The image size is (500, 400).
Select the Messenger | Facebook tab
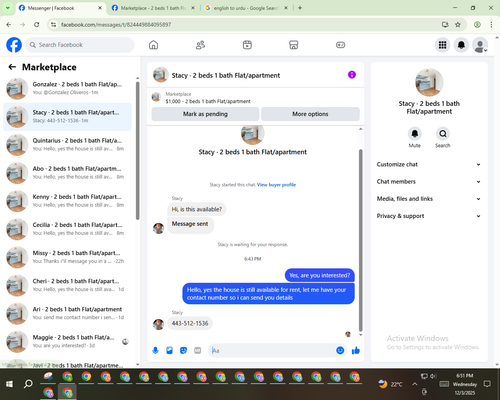coord(60,8)
